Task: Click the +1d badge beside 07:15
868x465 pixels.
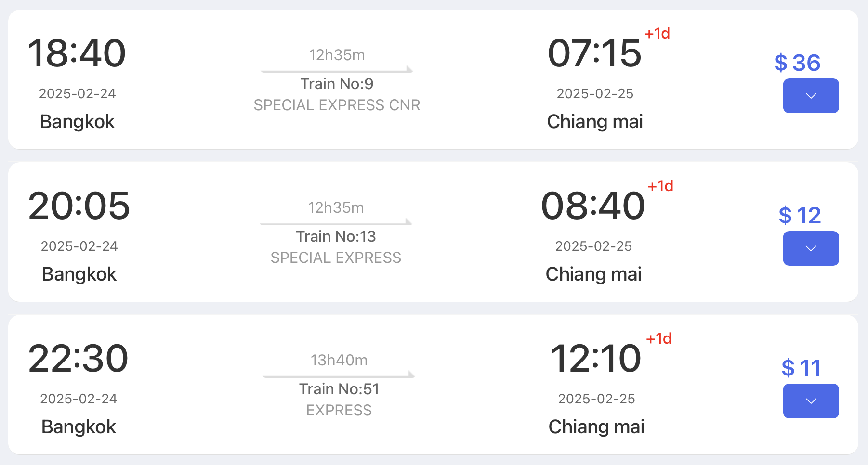Action: [x=657, y=34]
